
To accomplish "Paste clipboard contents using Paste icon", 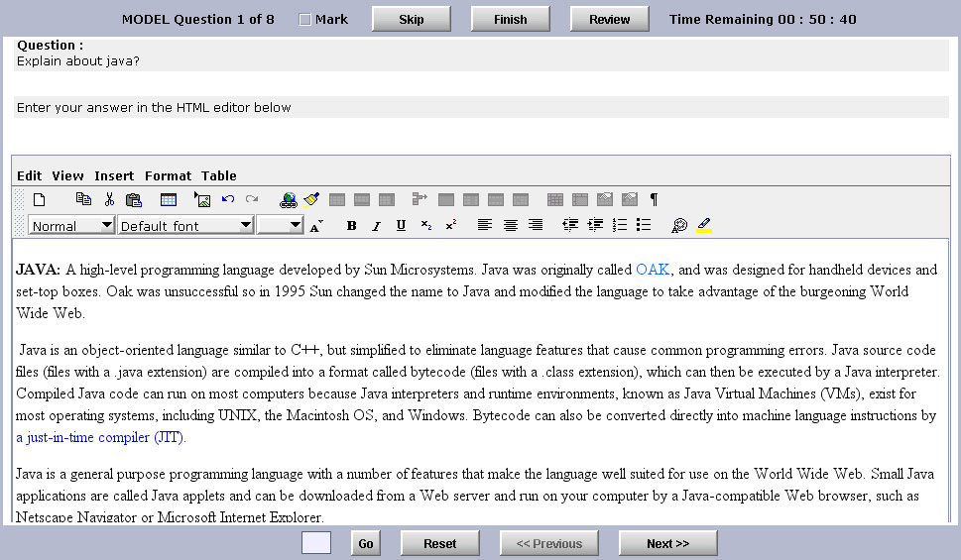I will 134,200.
